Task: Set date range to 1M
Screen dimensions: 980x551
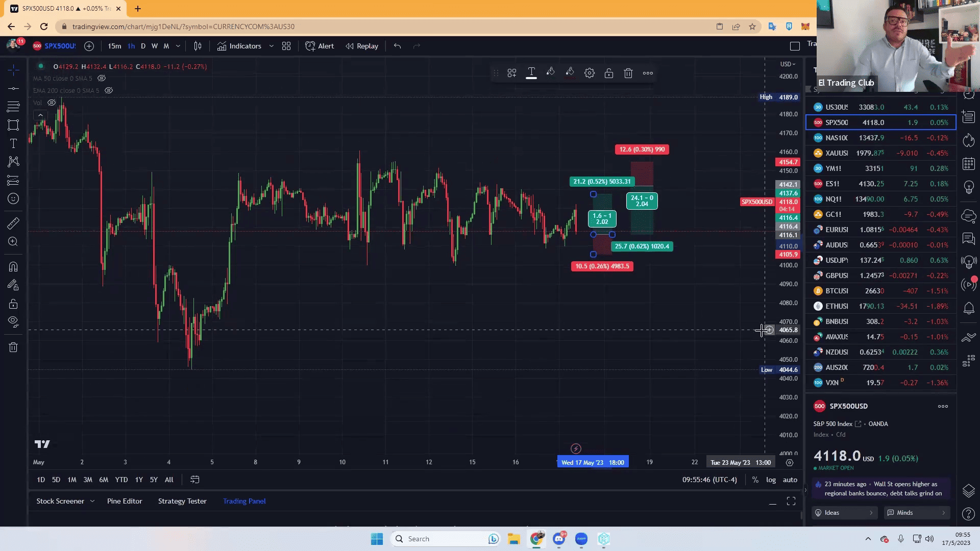Action: [72, 480]
